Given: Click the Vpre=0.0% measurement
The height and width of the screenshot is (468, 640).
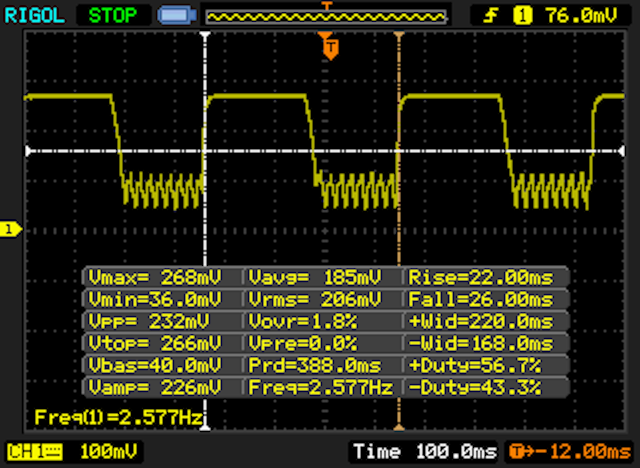Looking at the screenshot, I should (x=303, y=344).
